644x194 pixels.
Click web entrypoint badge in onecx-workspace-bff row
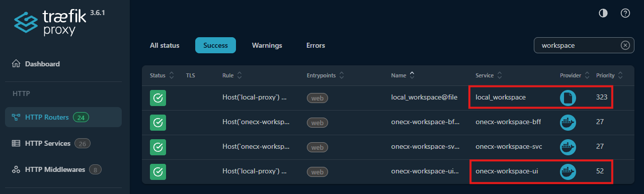coord(317,123)
